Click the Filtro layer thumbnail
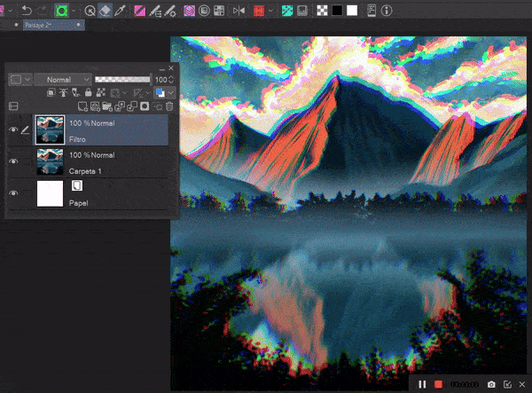This screenshot has width=532, height=393. [50, 130]
